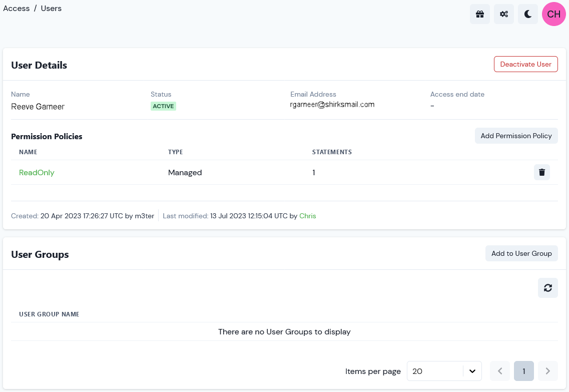Image resolution: width=569 pixels, height=392 pixels.
Task: Click the Managed type cell
Action: pos(185,172)
